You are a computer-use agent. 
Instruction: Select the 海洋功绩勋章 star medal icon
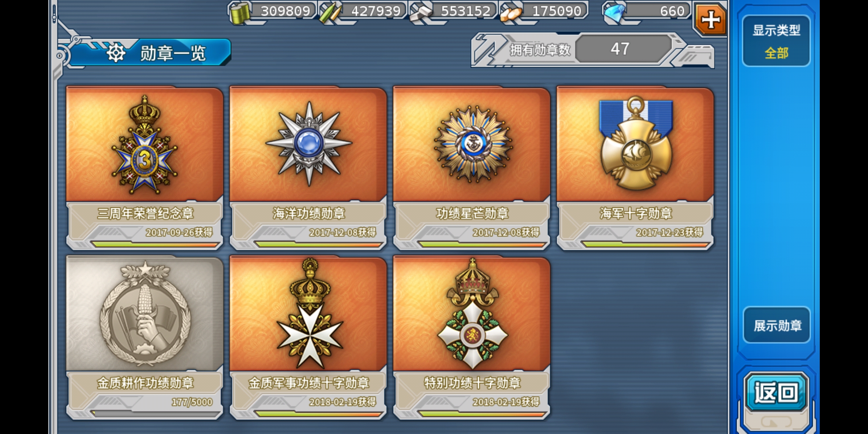(x=309, y=144)
